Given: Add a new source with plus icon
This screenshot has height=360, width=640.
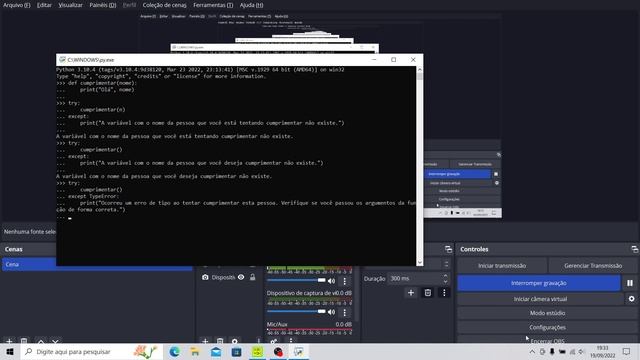Looking at the screenshot, I should [x=205, y=341].
